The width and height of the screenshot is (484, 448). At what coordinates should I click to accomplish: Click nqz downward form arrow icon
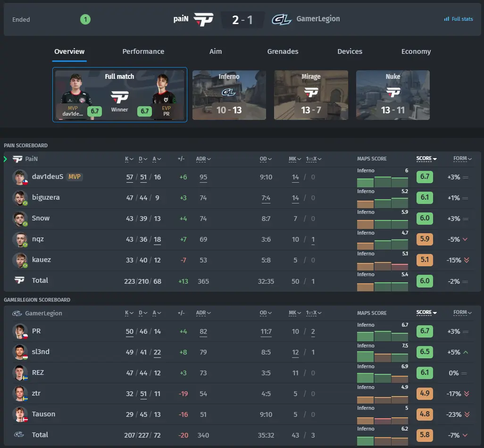pyautogui.click(x=465, y=239)
